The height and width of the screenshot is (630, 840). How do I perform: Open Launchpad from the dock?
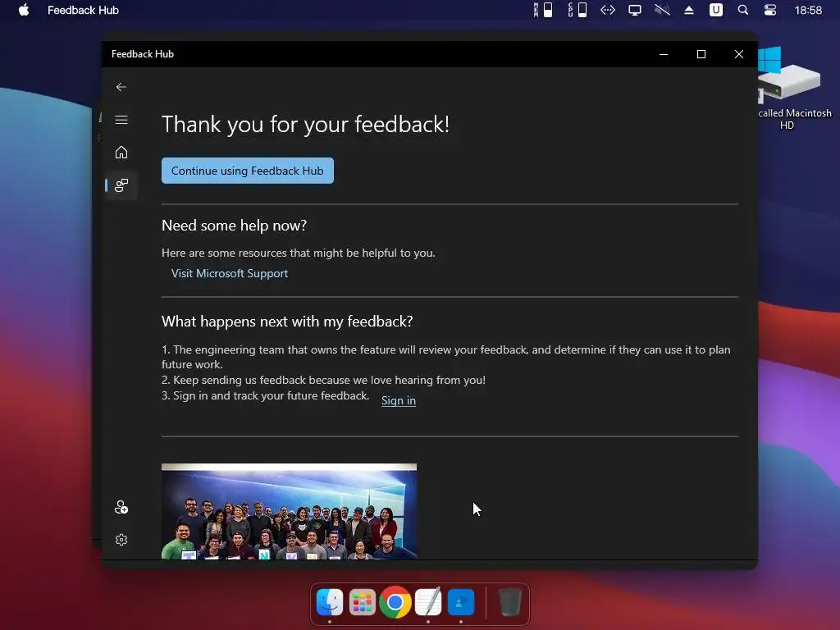click(362, 602)
